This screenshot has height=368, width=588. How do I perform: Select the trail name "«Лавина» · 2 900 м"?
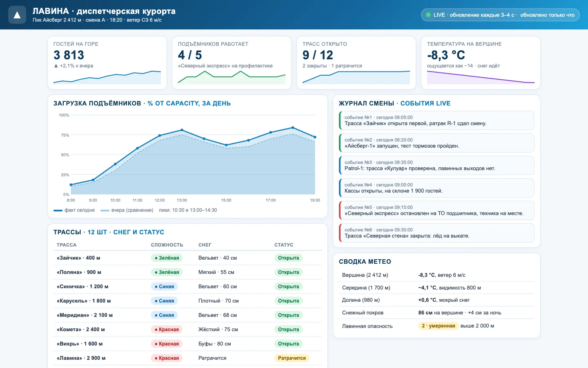(81, 358)
